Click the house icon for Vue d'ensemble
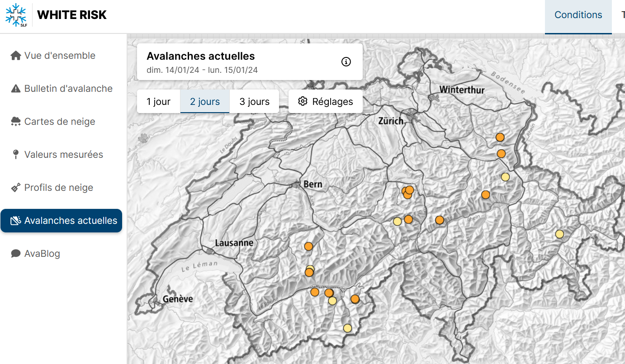 pos(16,56)
